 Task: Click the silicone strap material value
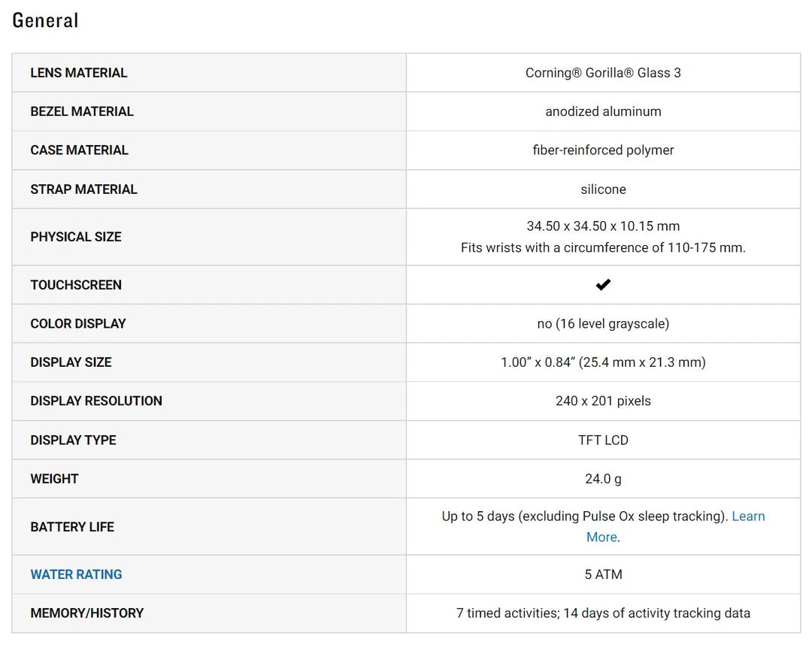pos(603,189)
